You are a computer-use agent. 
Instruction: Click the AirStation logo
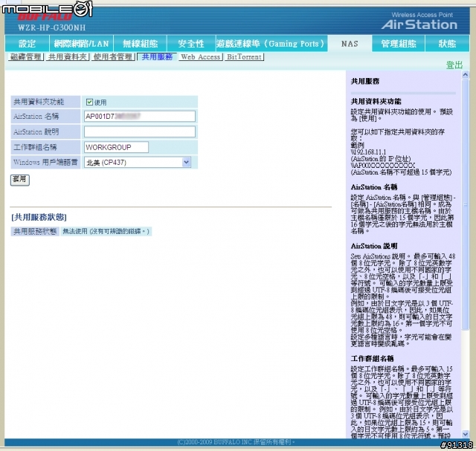(419, 25)
